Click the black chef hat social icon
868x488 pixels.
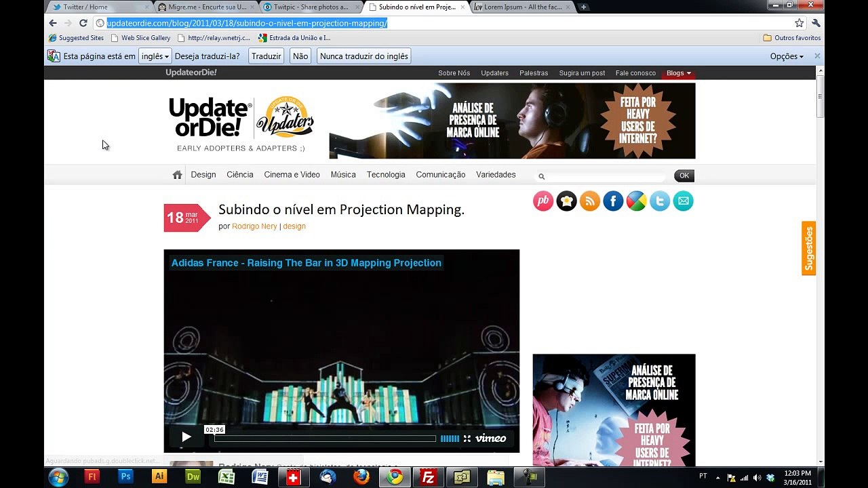click(566, 201)
